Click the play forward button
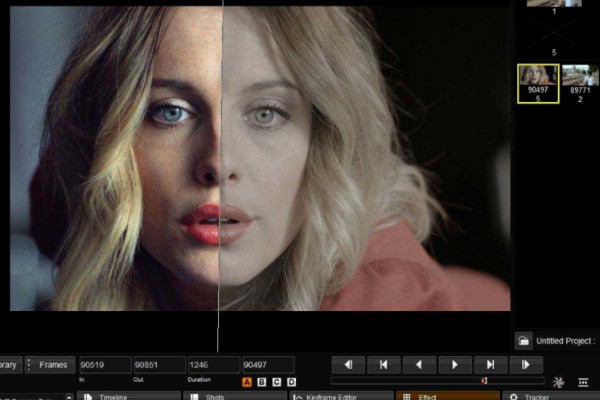This screenshot has width=600, height=400. (453, 365)
